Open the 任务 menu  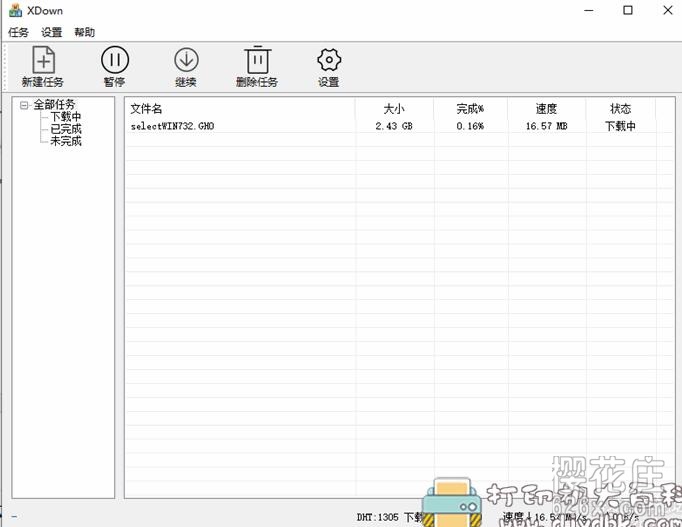click(x=18, y=32)
